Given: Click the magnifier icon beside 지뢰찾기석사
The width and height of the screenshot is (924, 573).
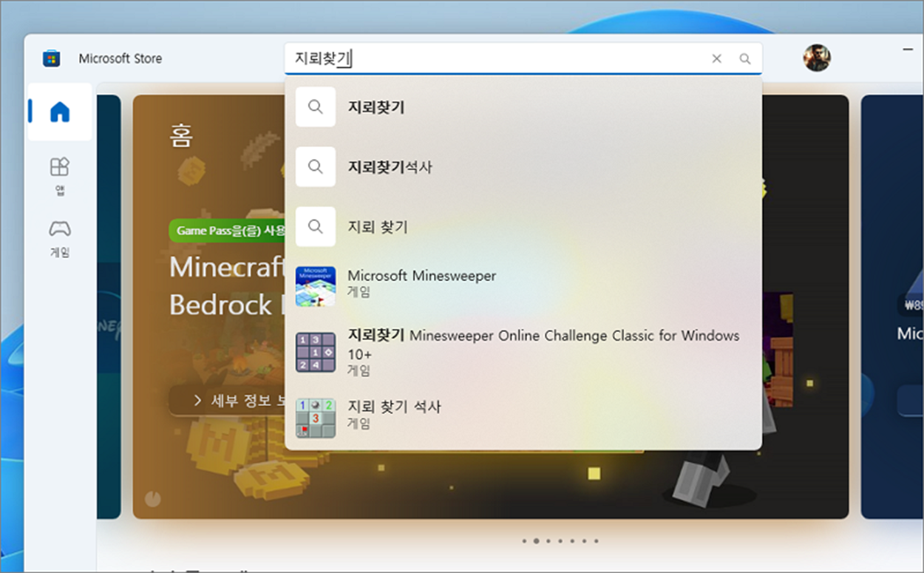Looking at the screenshot, I should (316, 167).
